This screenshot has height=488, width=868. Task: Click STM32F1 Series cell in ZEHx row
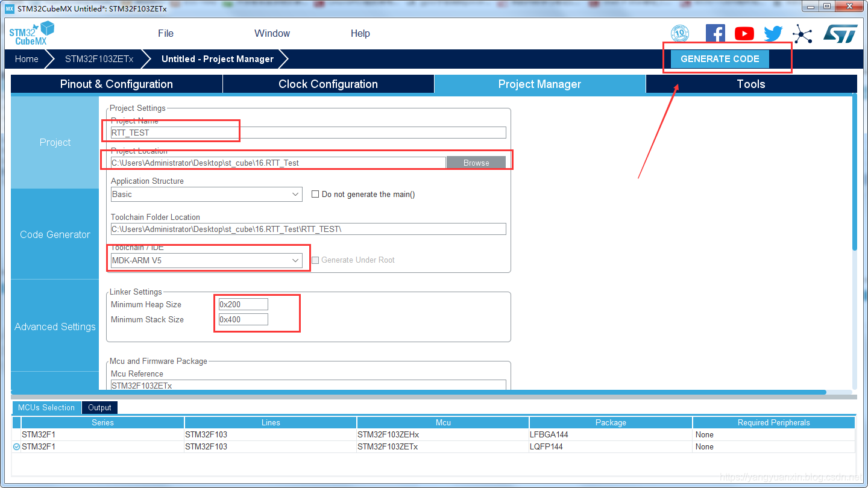pyautogui.click(x=102, y=434)
